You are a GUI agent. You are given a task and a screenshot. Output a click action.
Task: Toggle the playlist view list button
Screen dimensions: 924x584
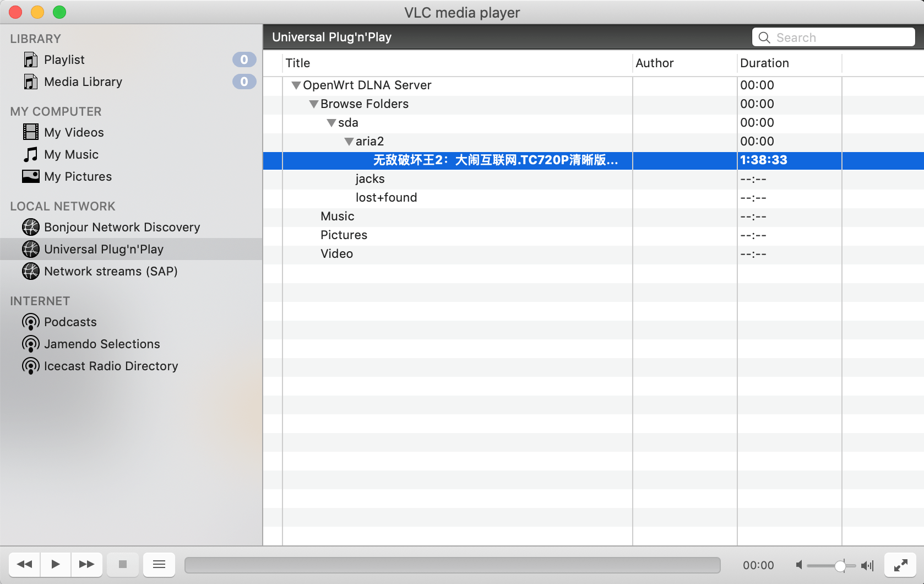pos(159,564)
